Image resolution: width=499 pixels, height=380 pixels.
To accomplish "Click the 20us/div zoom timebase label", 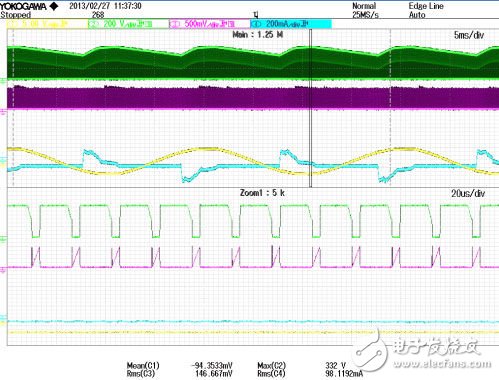I will coord(468,194).
